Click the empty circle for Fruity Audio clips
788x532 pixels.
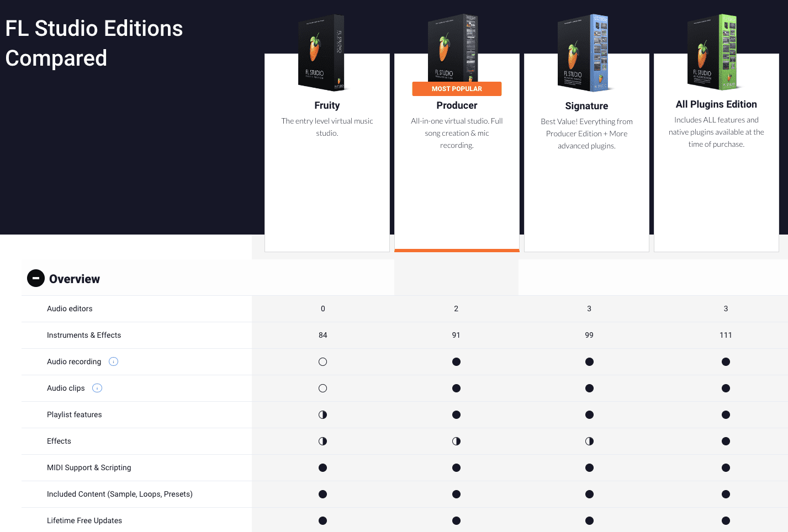[323, 389]
